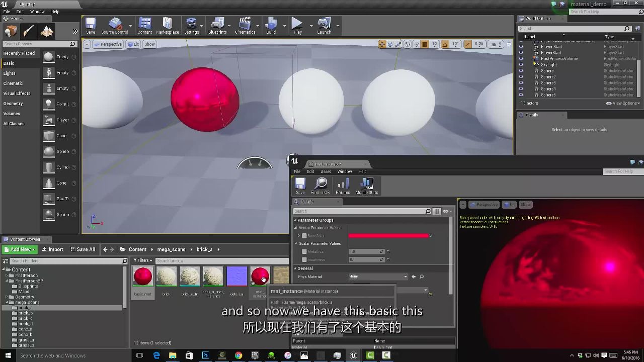Click the Build toolbar icon
The width and height of the screenshot is (644, 362).
(271, 26)
